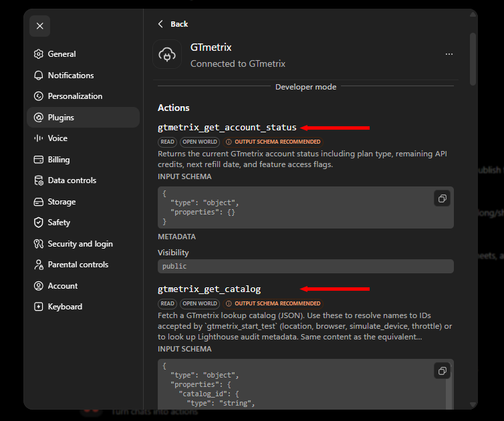The width and height of the screenshot is (504, 421).
Task: Click the Personalization icon
Action: pyautogui.click(x=39, y=96)
